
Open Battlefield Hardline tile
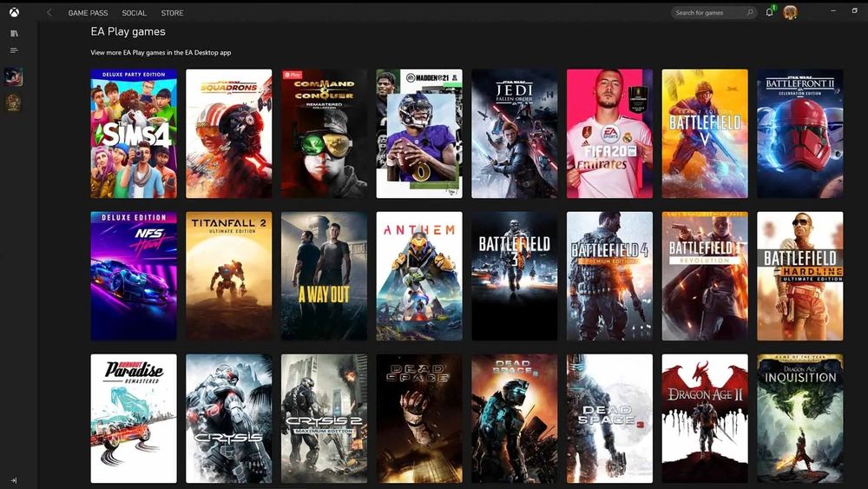800,276
